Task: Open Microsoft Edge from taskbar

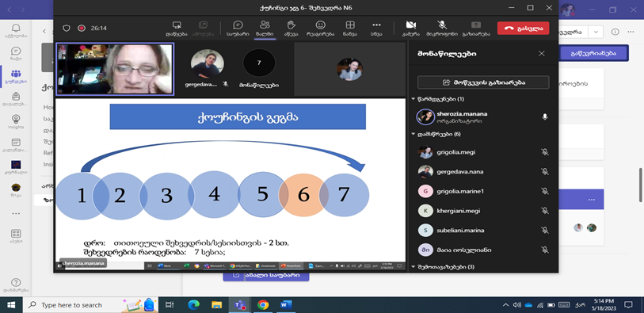Action: pyautogui.click(x=193, y=305)
